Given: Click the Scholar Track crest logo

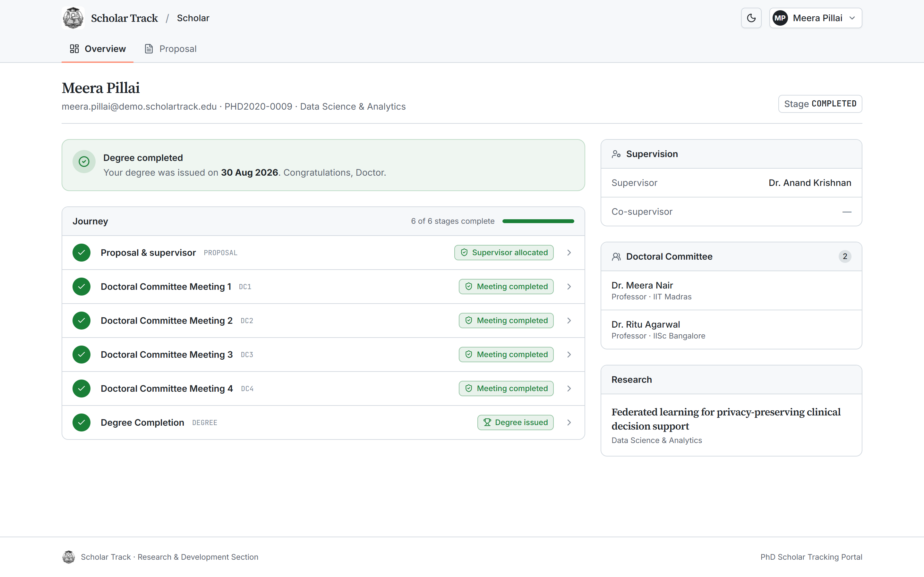Looking at the screenshot, I should coord(73,18).
